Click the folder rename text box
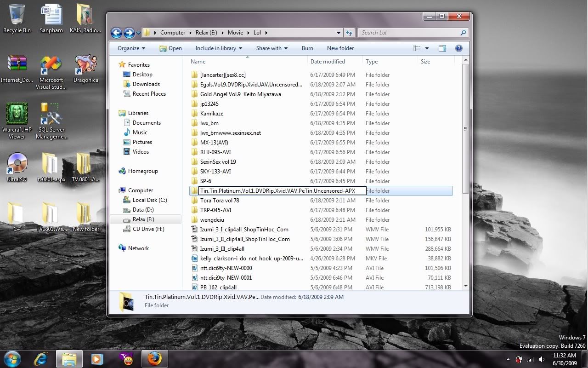Screen dimensions: 588x368 (x=282, y=191)
